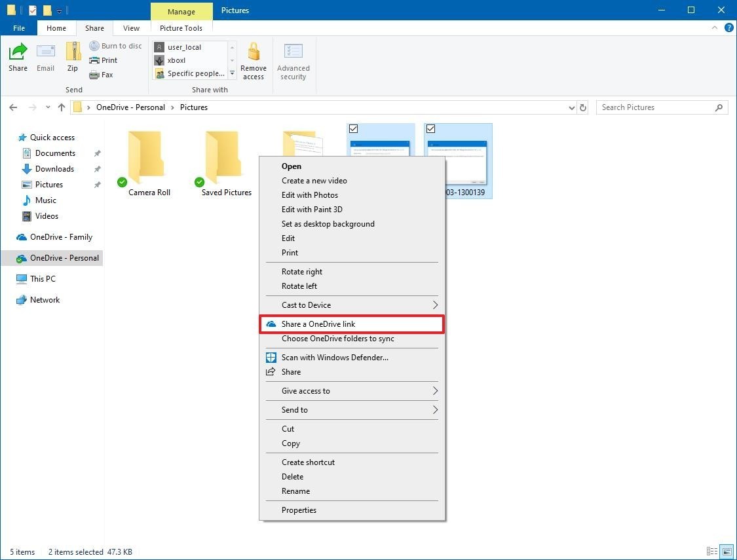Click the green Share icon in ribbon
Screen dimensions: 737x560
[x=18, y=52]
